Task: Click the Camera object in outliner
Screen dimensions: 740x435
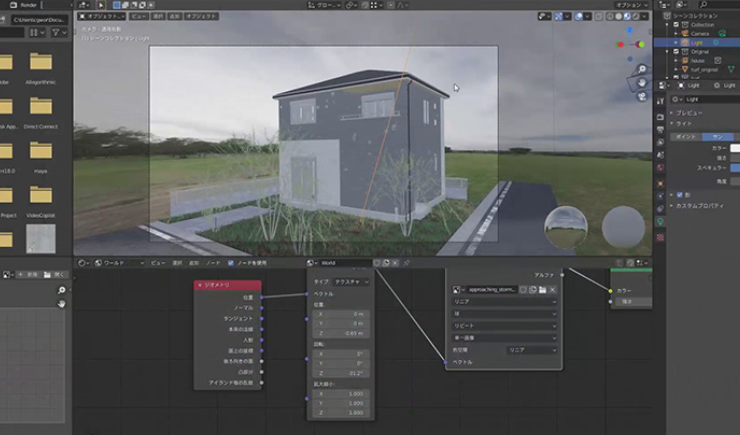Action: click(699, 33)
